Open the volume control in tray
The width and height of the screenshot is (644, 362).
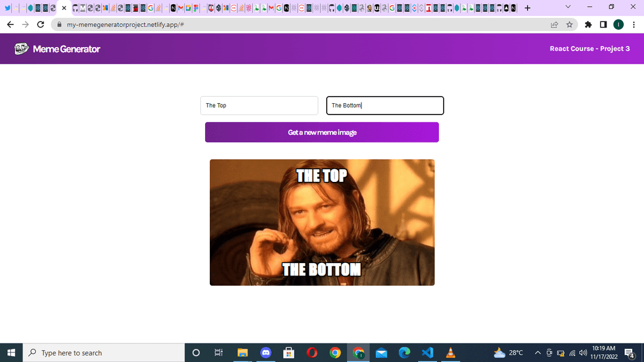point(583,352)
